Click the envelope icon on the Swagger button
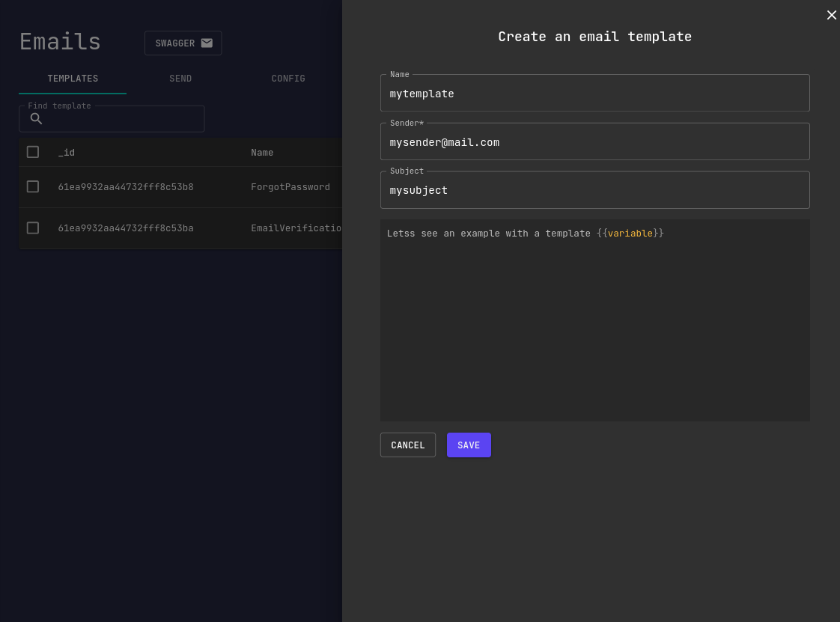This screenshot has height=622, width=840. point(207,43)
